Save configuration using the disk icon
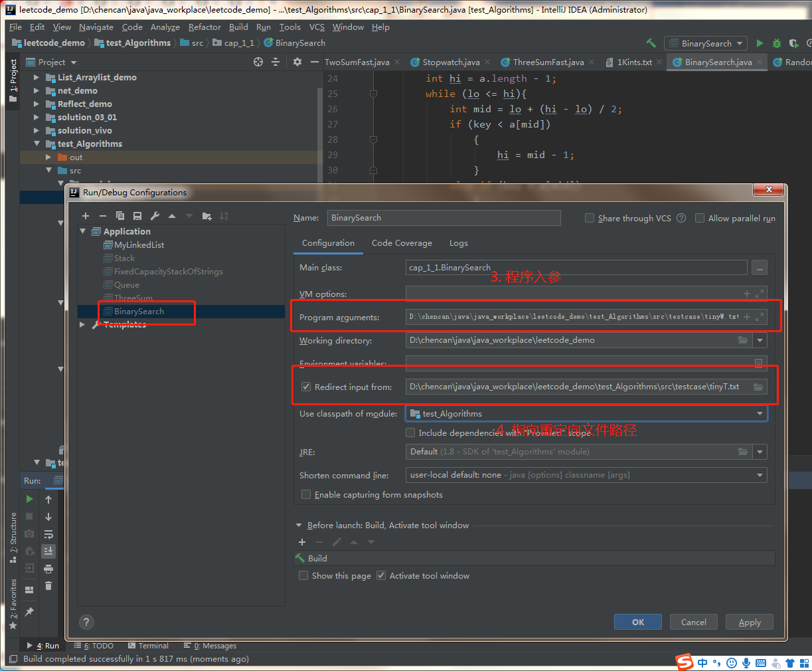Viewport: 812px width, 671px height. (137, 216)
